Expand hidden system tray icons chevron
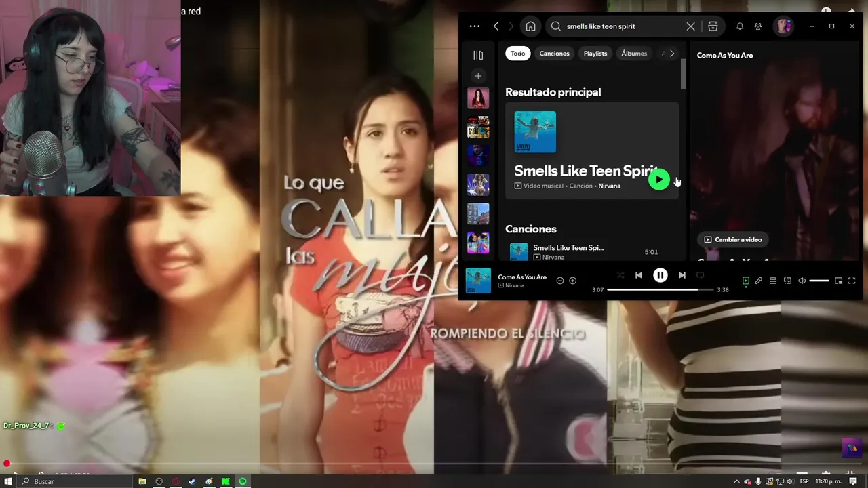The image size is (868, 488). (x=736, y=481)
